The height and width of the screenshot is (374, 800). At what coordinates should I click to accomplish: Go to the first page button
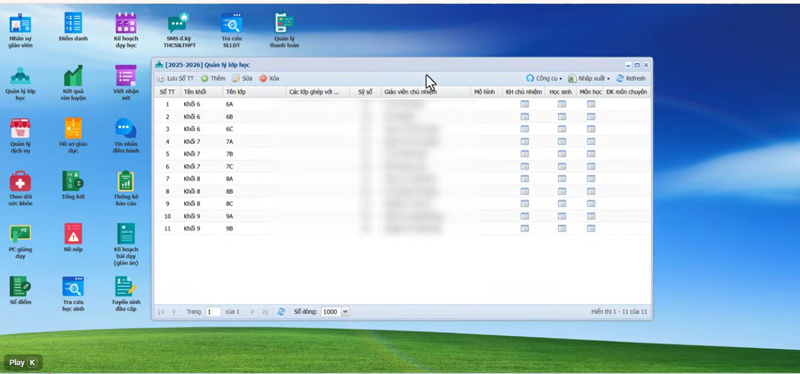tap(161, 312)
